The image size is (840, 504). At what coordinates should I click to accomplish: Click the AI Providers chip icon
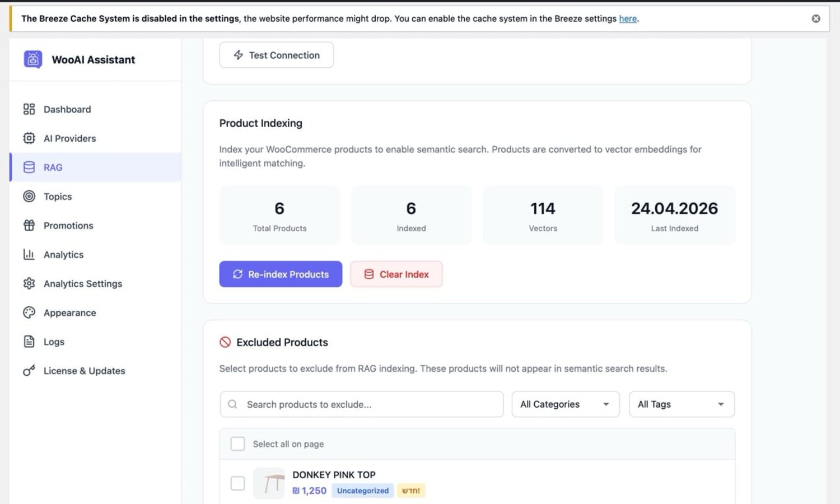[x=29, y=138]
